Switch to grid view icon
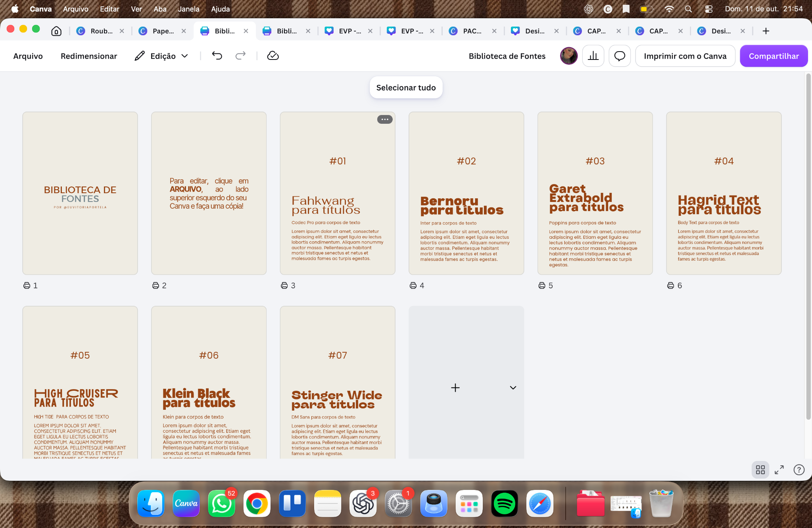812x528 pixels. click(x=760, y=470)
